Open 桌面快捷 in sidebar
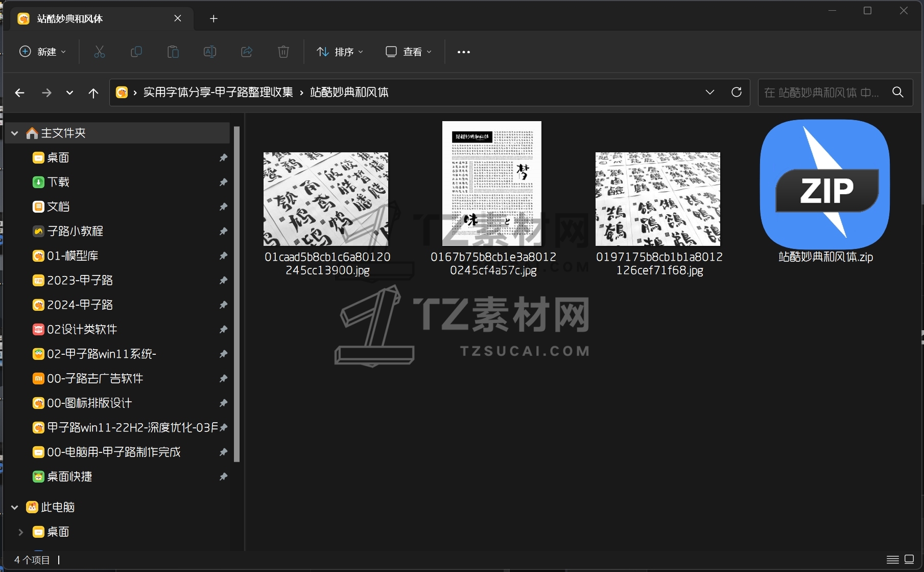 coord(69,476)
